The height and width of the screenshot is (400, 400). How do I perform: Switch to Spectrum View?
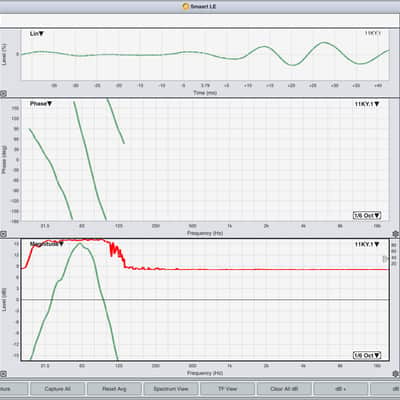click(171, 389)
